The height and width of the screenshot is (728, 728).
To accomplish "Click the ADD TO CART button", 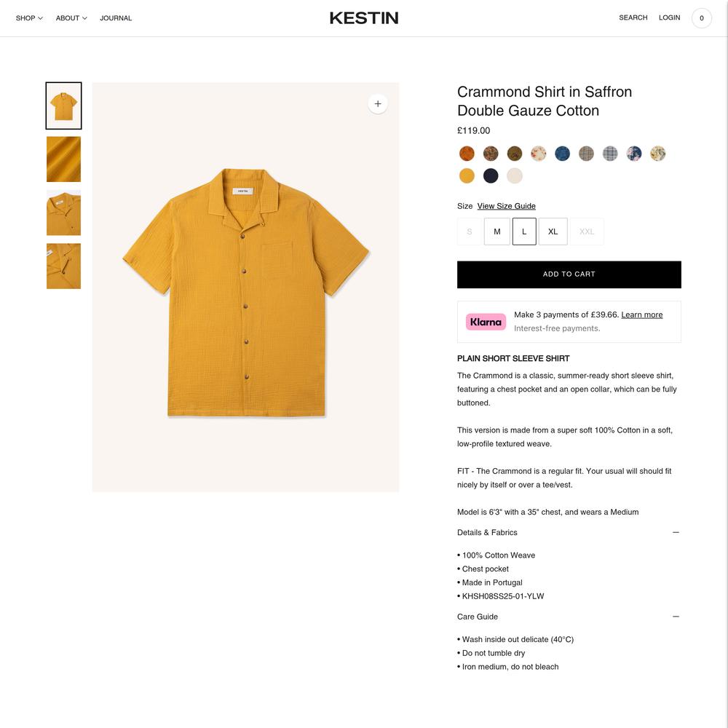I will 569,274.
